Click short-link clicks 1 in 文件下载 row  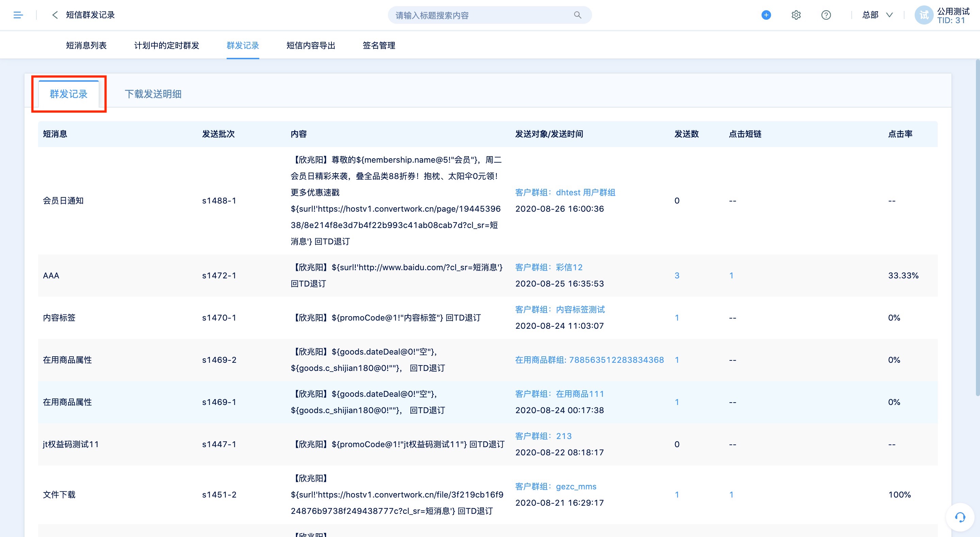tap(731, 495)
